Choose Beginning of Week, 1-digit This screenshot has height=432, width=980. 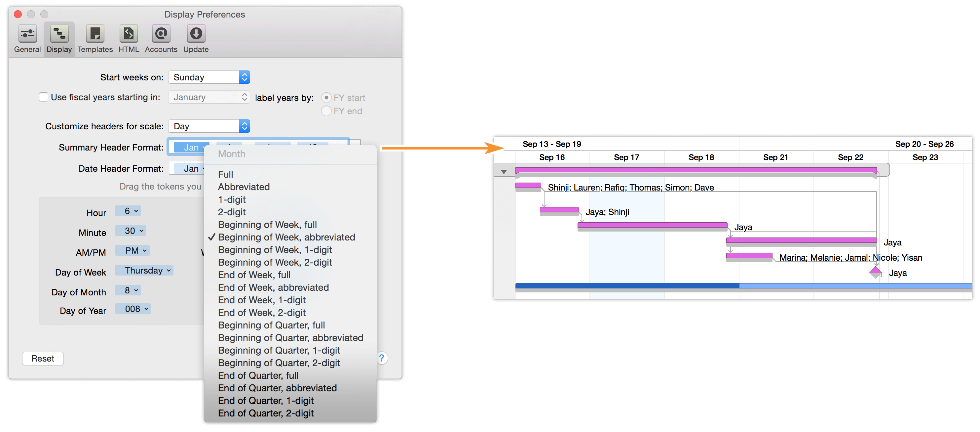click(x=290, y=249)
